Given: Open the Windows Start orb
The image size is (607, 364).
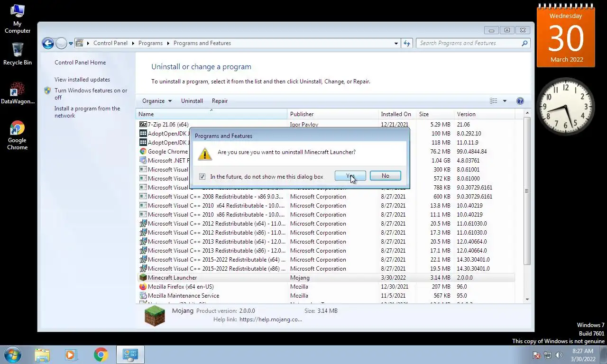Looking at the screenshot, I should click(13, 355).
